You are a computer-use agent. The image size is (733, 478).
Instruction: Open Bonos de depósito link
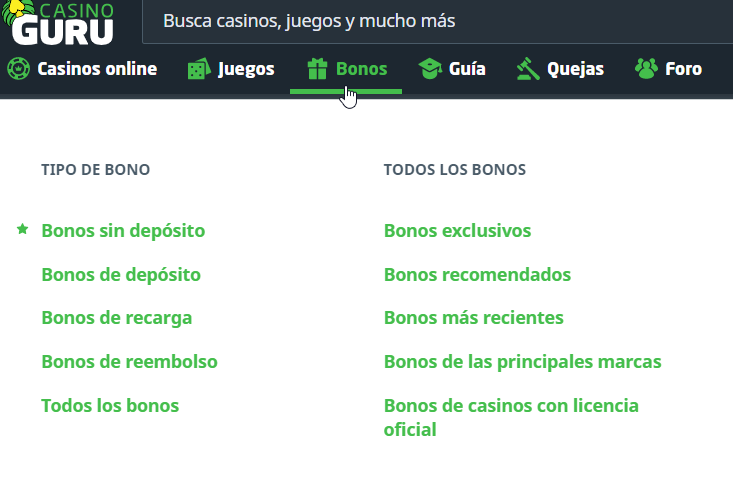[x=121, y=275]
